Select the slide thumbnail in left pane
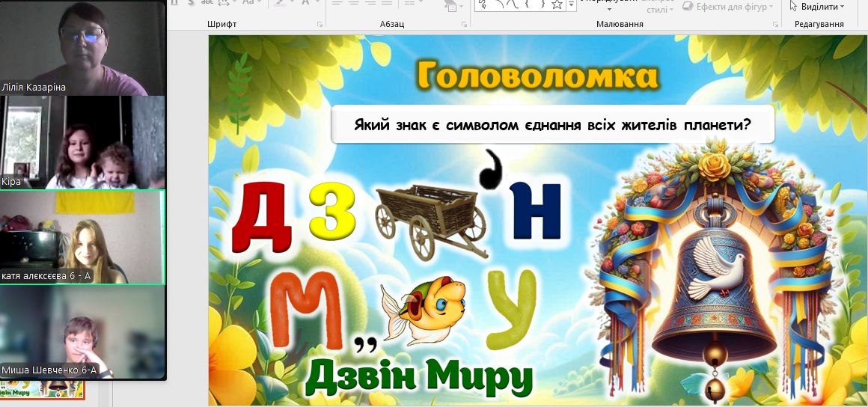Viewport: 868px width, 407px height. [42, 389]
